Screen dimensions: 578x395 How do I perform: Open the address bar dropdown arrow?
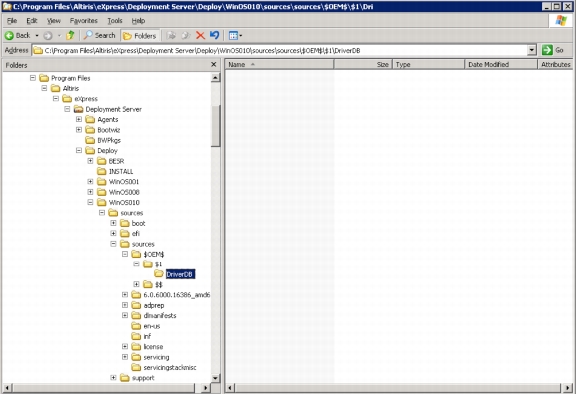pos(532,50)
